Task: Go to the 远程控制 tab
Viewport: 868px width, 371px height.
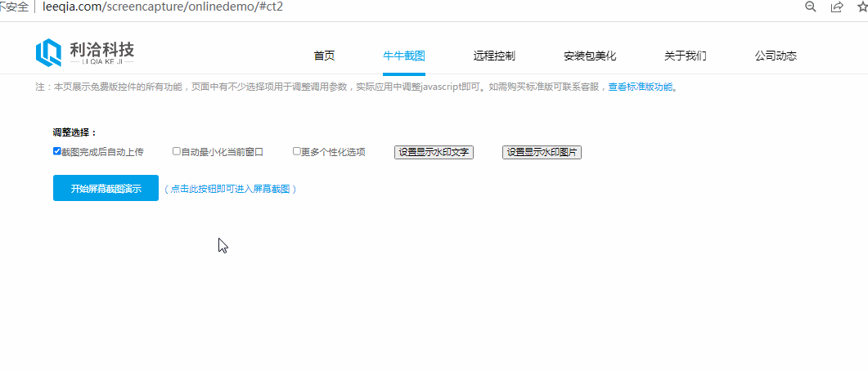Action: pyautogui.click(x=494, y=56)
